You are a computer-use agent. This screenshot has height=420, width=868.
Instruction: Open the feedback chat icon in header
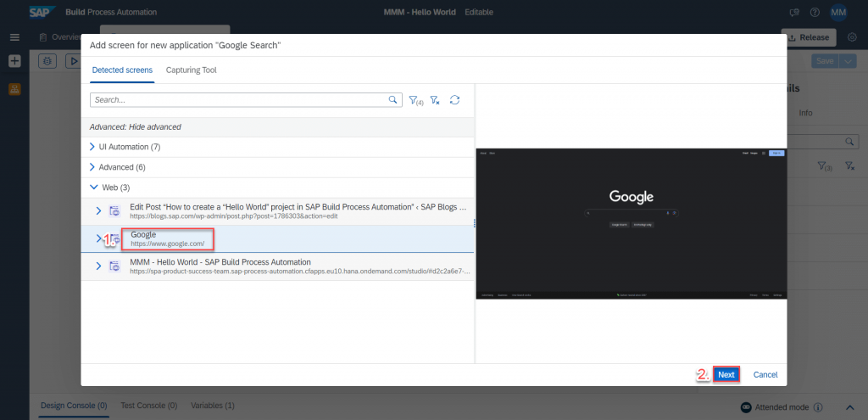tap(794, 12)
